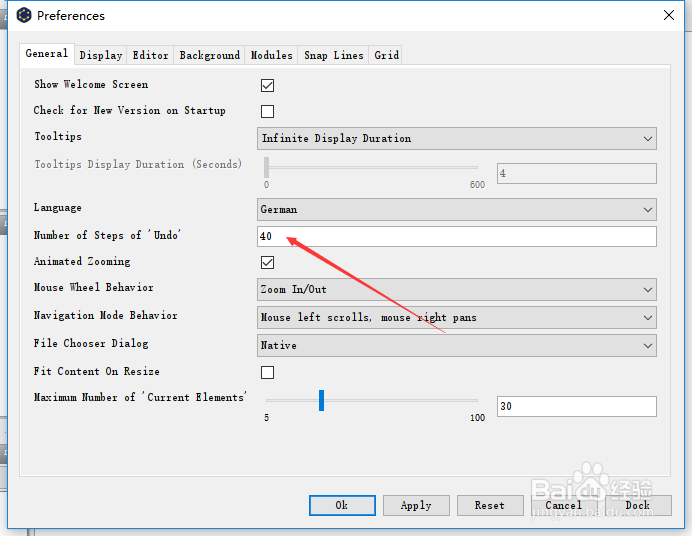
Task: Click the Tooltips Display Duration slider handle
Action: tap(267, 168)
